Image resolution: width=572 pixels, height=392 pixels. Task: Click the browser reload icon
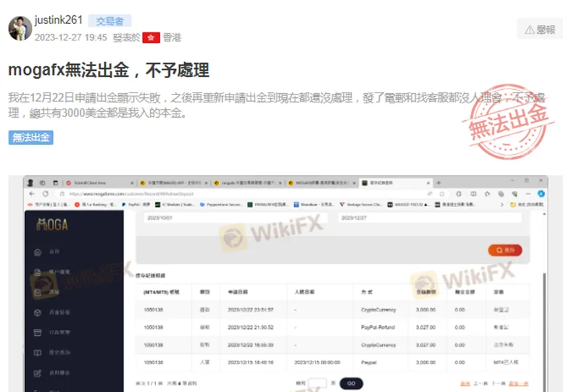[46, 194]
